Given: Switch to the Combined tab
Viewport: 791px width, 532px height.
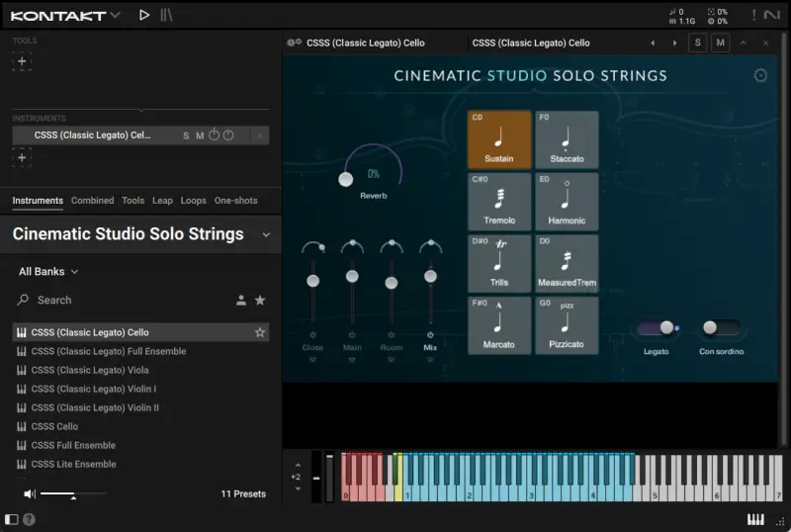Looking at the screenshot, I should pyautogui.click(x=92, y=201).
